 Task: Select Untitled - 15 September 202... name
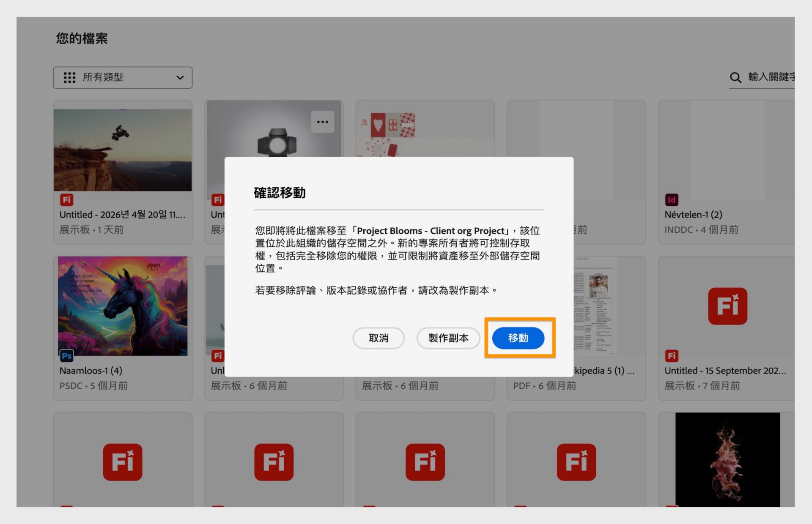click(x=725, y=371)
